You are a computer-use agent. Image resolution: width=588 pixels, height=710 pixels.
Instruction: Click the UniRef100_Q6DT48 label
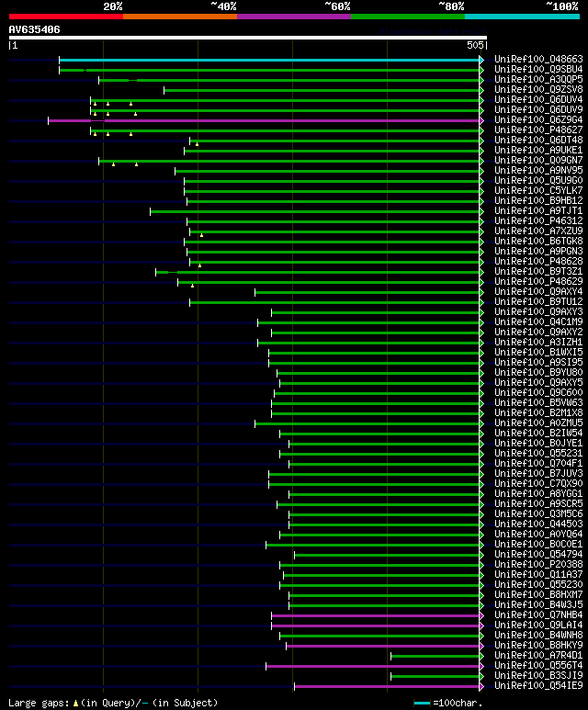coord(538,140)
